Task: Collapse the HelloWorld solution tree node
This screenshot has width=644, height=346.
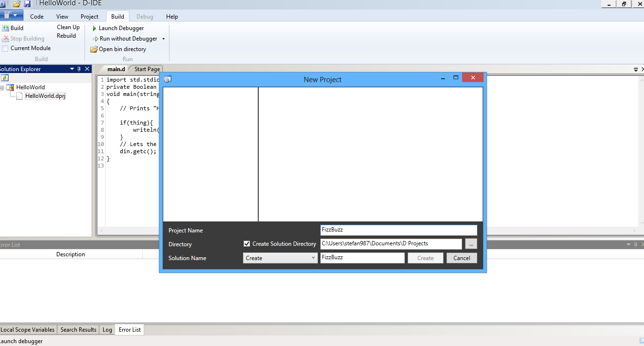Action: click(x=2, y=88)
